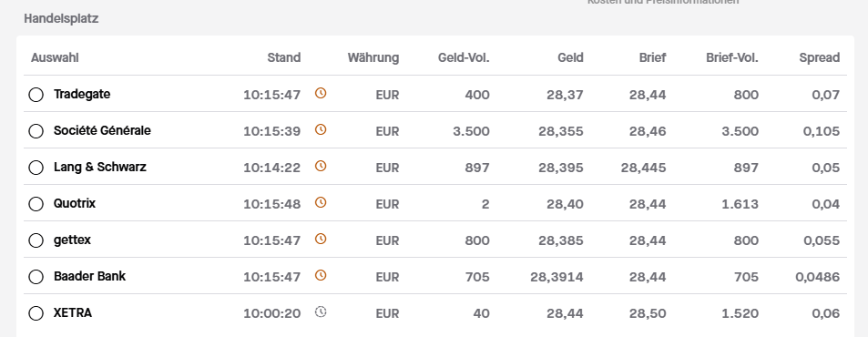Click the grey delayed-clock icon for XETRA

pos(321,312)
